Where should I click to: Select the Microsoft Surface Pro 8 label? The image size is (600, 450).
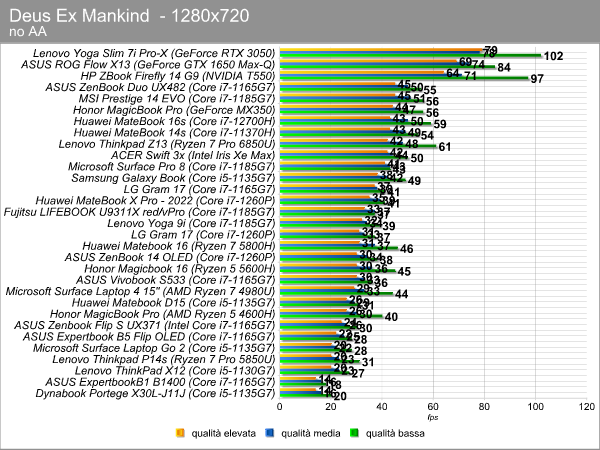click(x=171, y=167)
